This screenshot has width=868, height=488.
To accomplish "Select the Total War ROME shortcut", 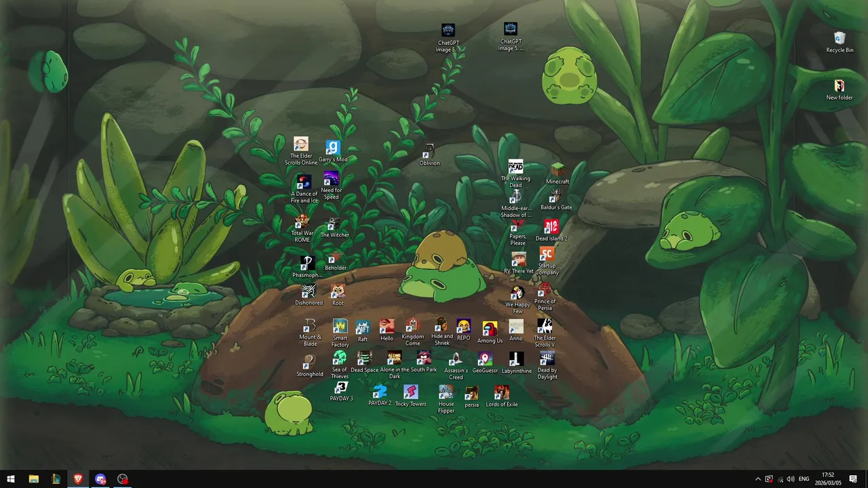I will (302, 228).
